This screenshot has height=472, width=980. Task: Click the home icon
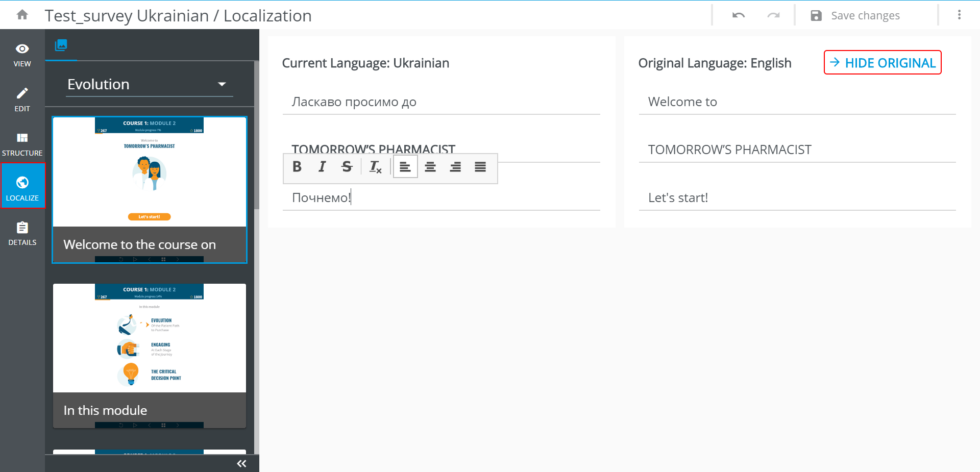[x=22, y=15]
